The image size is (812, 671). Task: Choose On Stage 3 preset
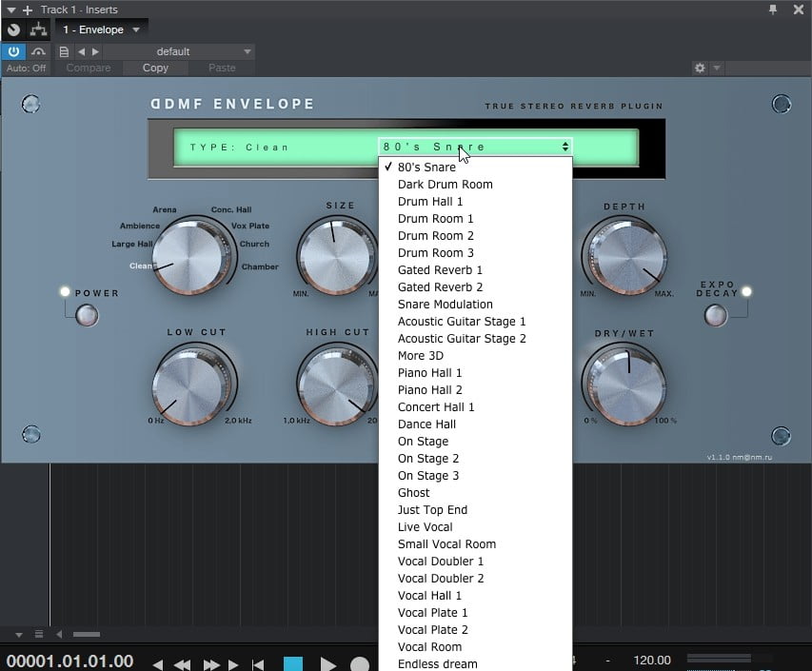475,475
